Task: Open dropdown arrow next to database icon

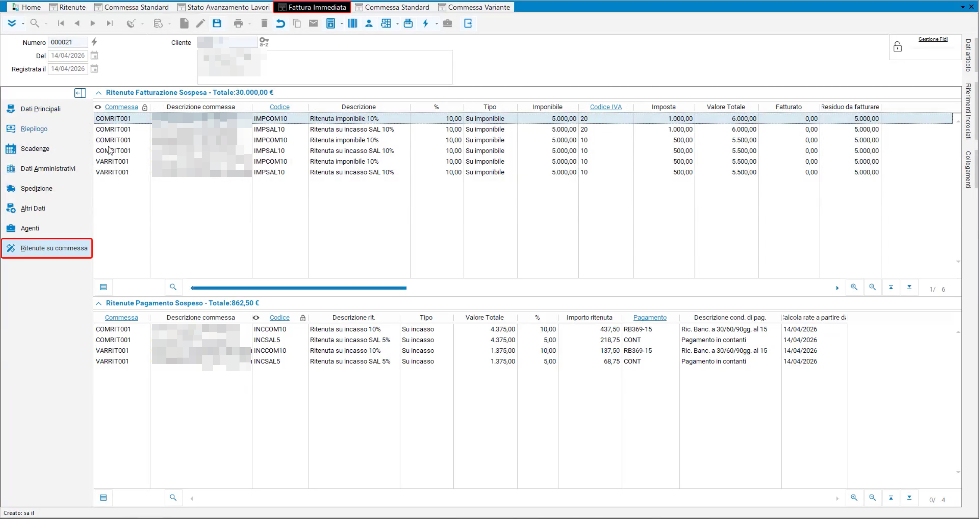Action: (169, 24)
